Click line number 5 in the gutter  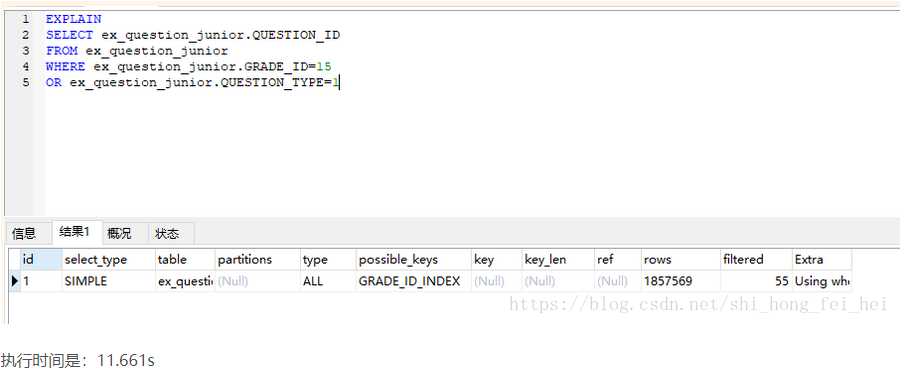tap(25, 83)
